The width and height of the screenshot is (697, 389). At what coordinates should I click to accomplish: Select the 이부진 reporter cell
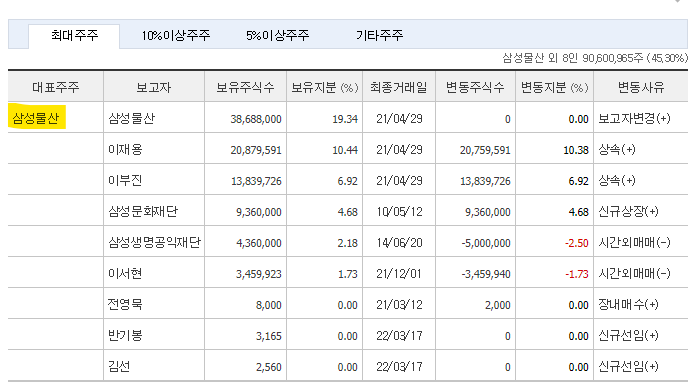point(125,180)
